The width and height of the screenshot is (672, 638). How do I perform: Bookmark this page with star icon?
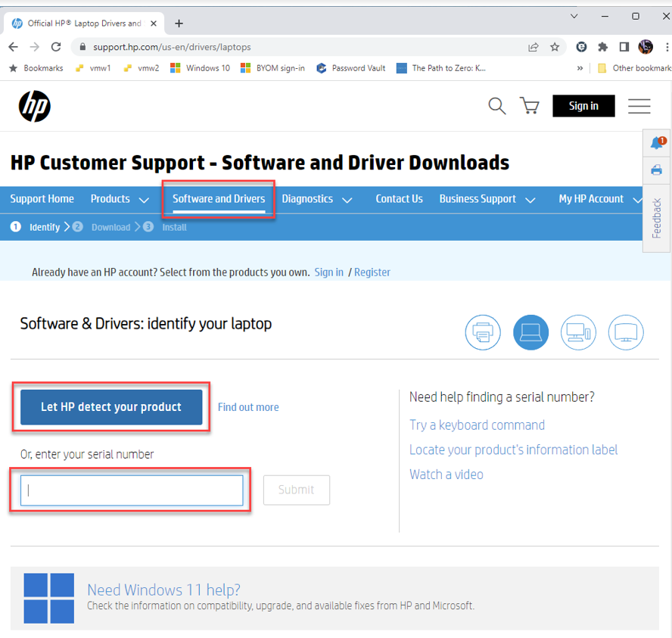click(555, 47)
